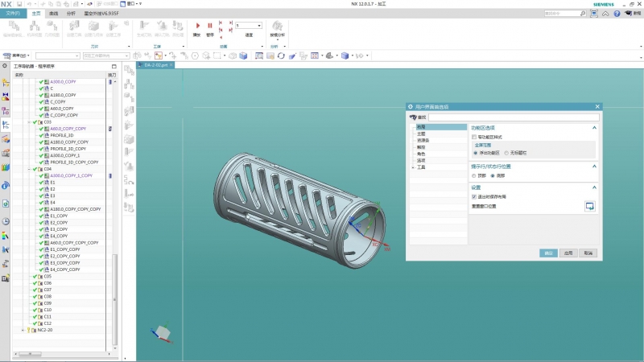Screen dimensions: 644x362
Task: Click the step-forward red arrow in the animation group
Action: [x=230, y=23]
